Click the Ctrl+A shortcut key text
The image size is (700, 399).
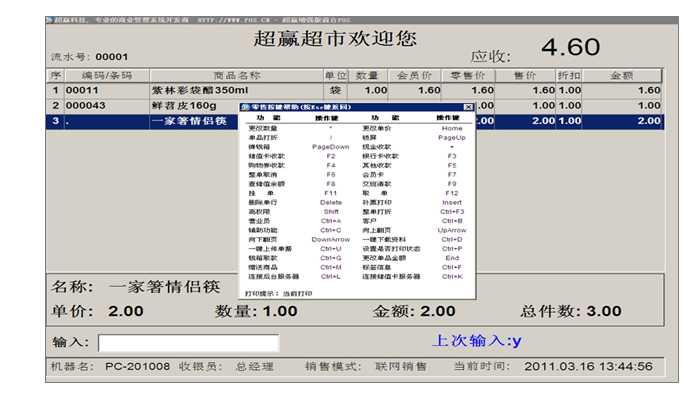pos(330,221)
